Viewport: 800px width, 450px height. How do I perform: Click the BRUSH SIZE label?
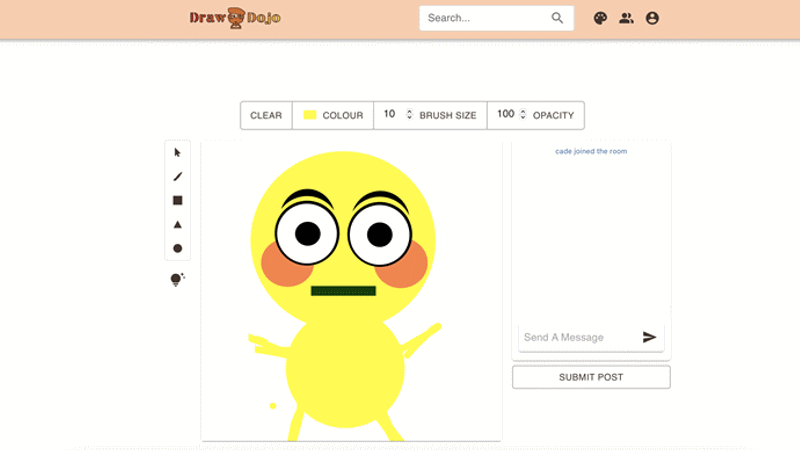tap(448, 115)
